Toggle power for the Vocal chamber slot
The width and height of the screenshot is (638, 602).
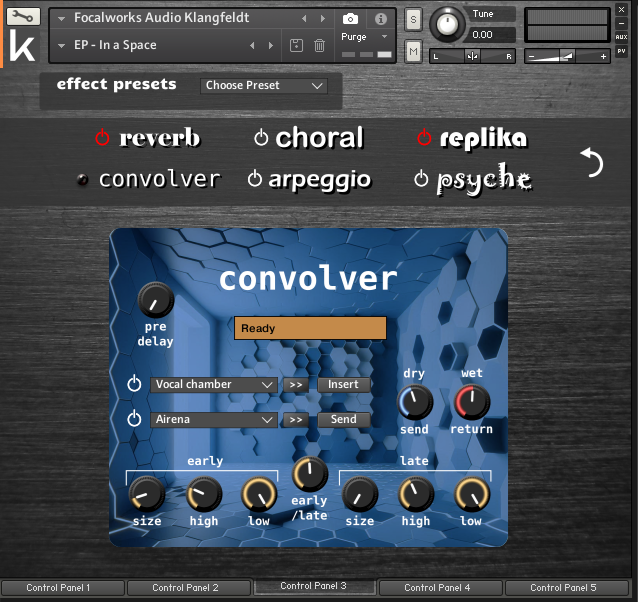(135, 384)
